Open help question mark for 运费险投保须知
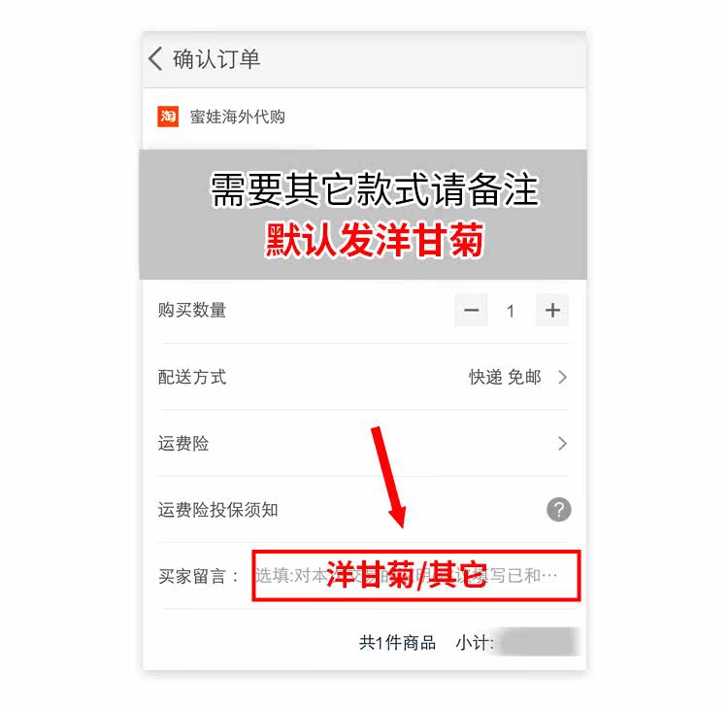728x709 pixels. tap(558, 509)
